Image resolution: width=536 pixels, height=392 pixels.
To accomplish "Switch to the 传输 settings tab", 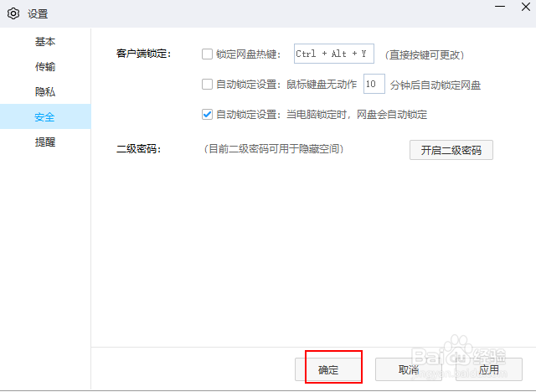I will click(45, 67).
